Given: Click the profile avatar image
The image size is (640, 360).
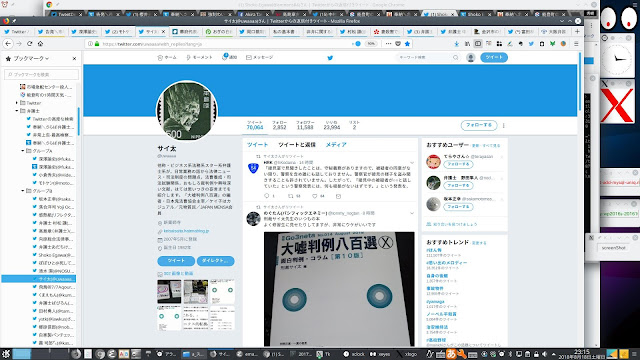Looking at the screenshot, I should pos(187,111).
